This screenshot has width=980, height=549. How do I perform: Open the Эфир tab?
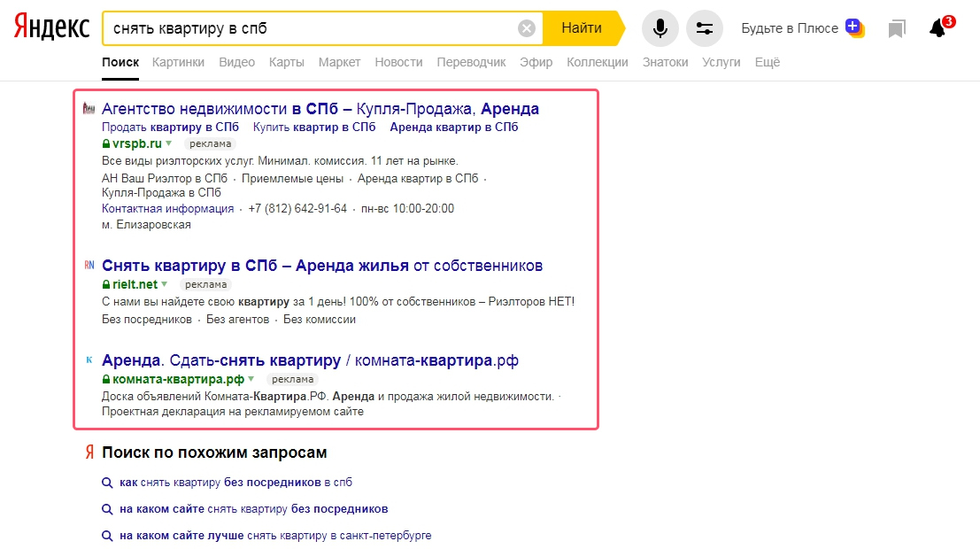pos(536,62)
